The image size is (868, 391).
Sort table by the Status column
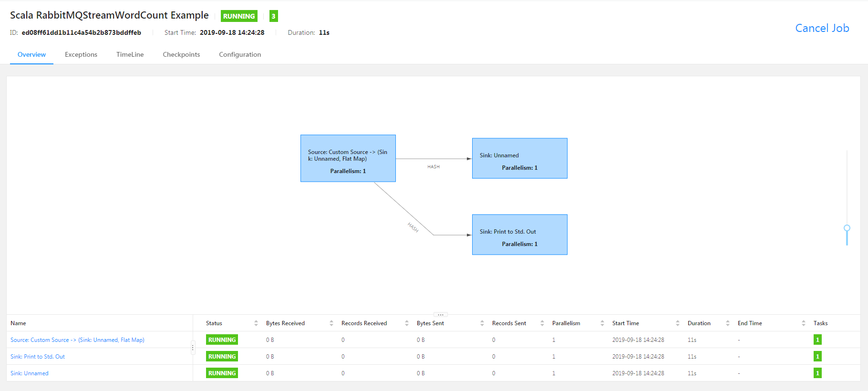(x=214, y=323)
